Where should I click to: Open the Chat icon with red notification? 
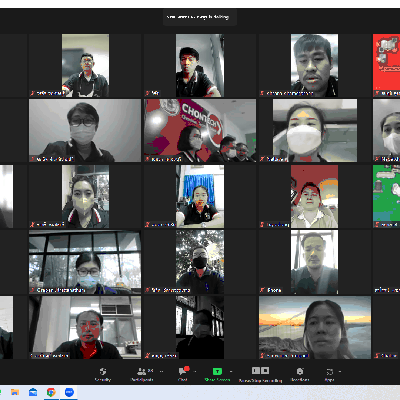(x=184, y=371)
